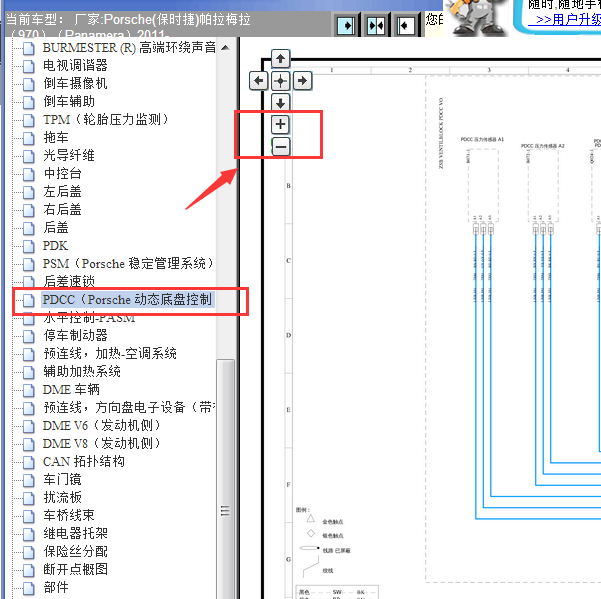Viewport: 601px width, 599px height.
Task: Open DME 车辆 entry
Action: coord(71,389)
